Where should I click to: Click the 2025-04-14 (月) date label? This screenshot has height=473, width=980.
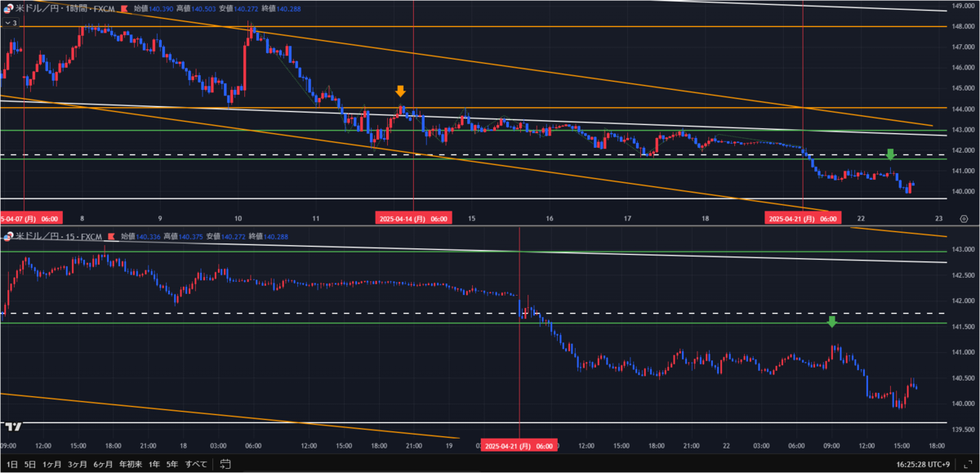(412, 218)
